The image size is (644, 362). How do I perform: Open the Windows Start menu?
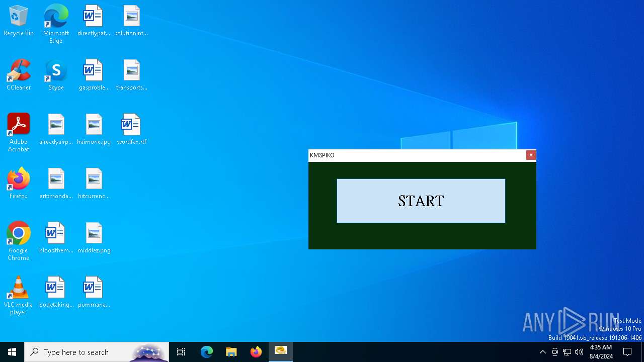(12, 352)
